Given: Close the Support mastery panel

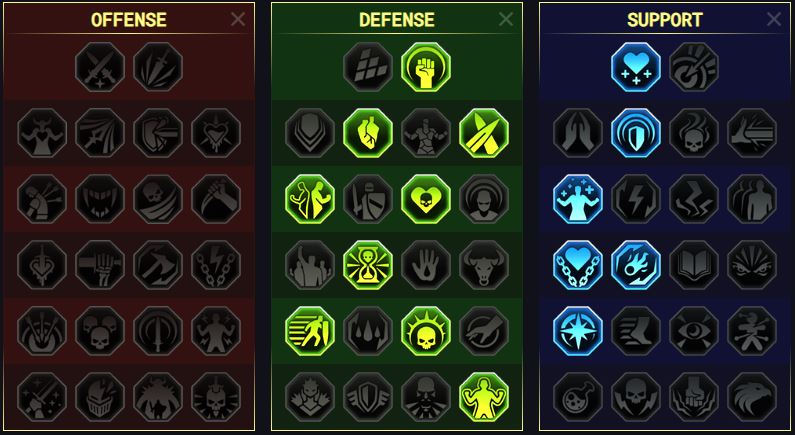Looking at the screenshot, I should pos(774,19).
